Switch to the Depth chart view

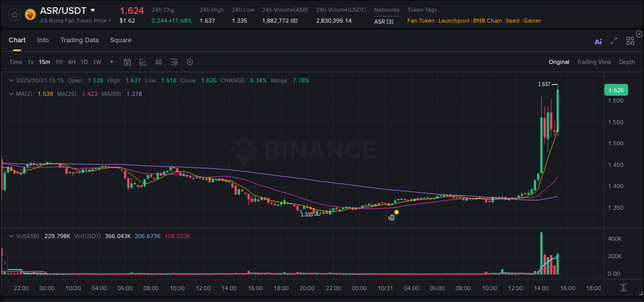point(627,62)
